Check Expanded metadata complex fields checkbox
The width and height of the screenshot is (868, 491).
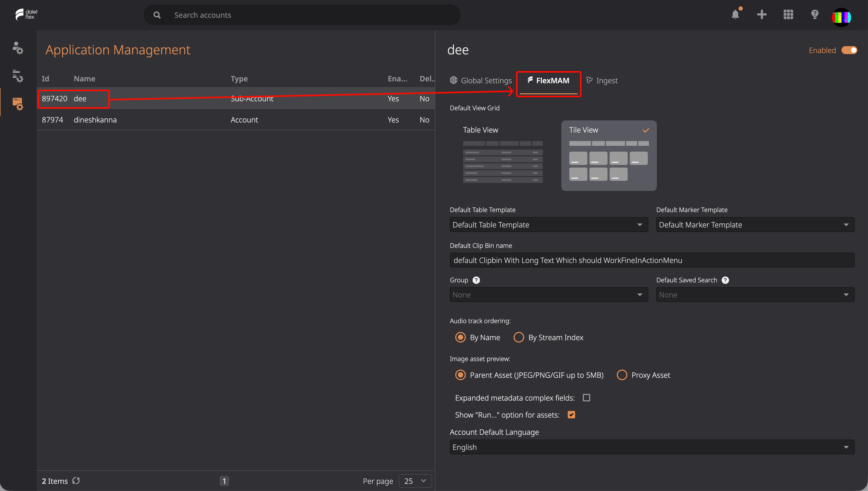[586, 398]
